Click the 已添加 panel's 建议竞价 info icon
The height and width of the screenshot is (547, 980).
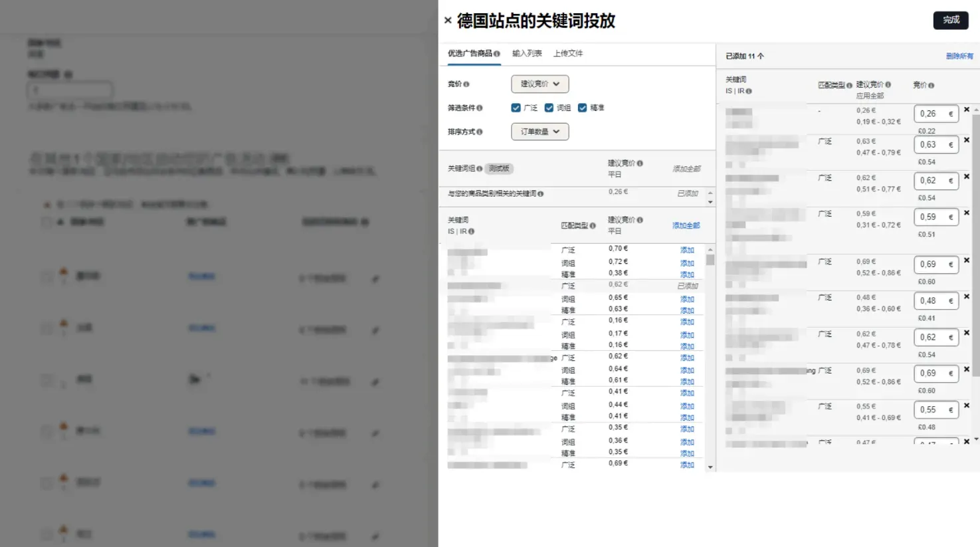tap(888, 84)
